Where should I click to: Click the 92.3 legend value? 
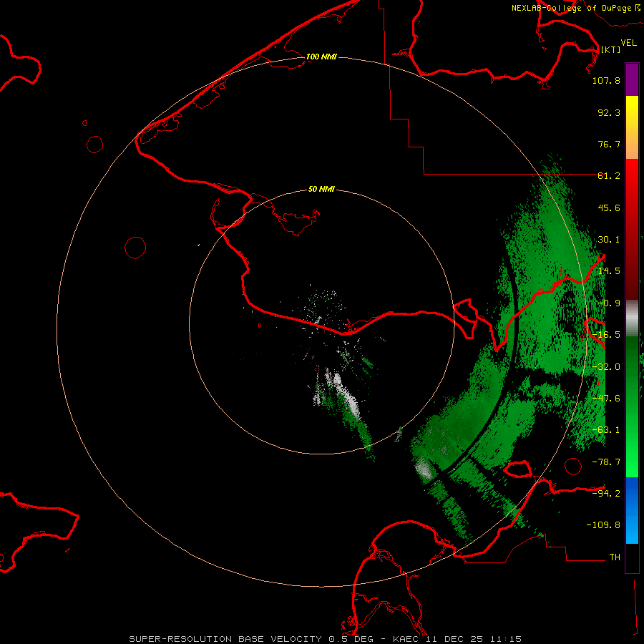(x=609, y=112)
